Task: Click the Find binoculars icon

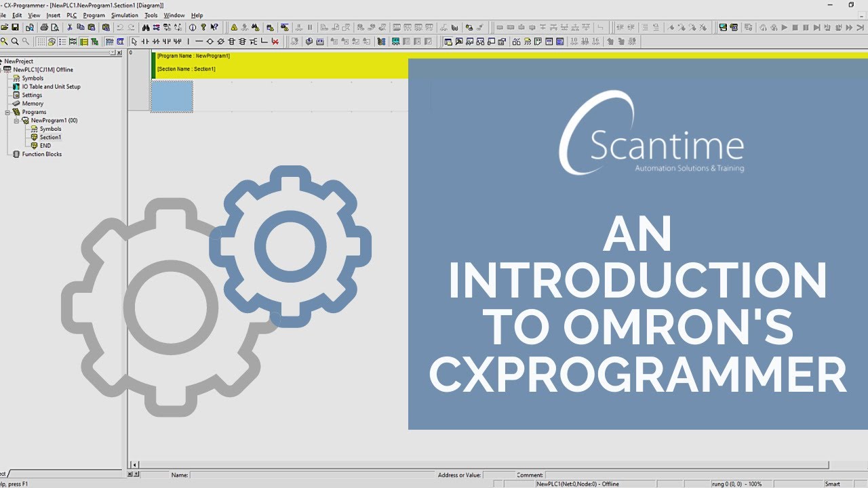Action: pos(146,27)
